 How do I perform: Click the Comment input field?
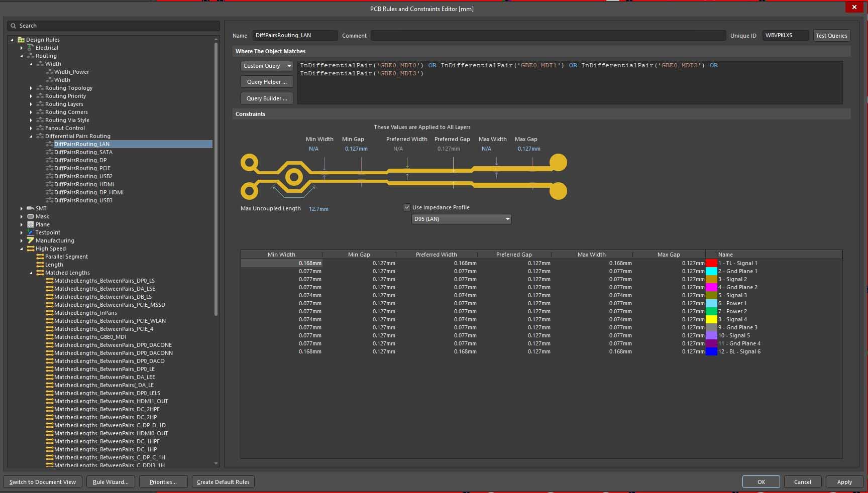(x=548, y=36)
